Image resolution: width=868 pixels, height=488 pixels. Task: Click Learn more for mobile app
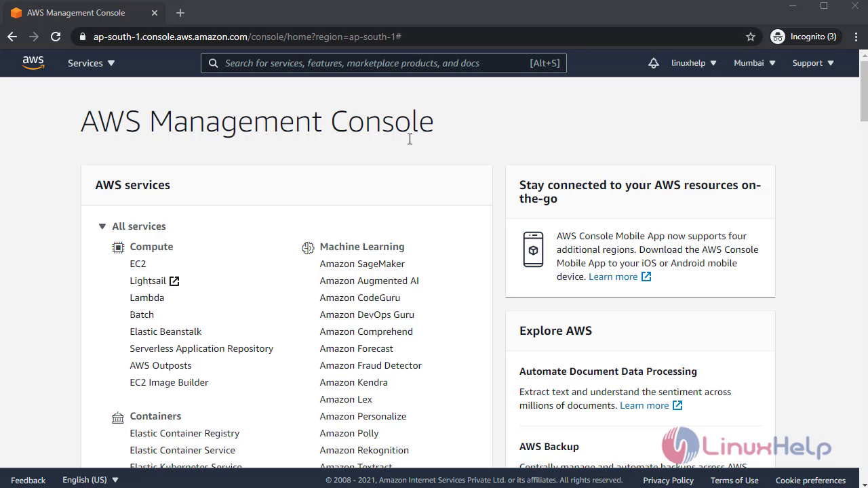click(x=620, y=277)
